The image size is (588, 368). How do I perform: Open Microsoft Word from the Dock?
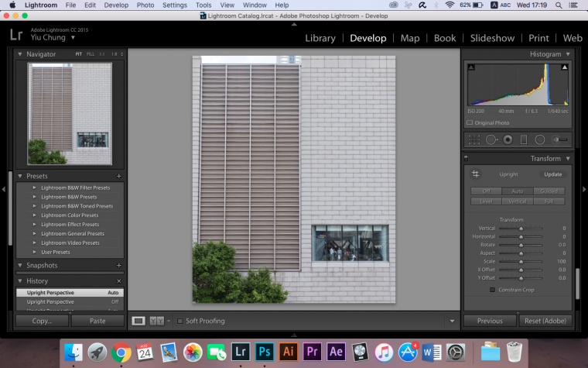[x=432, y=353]
